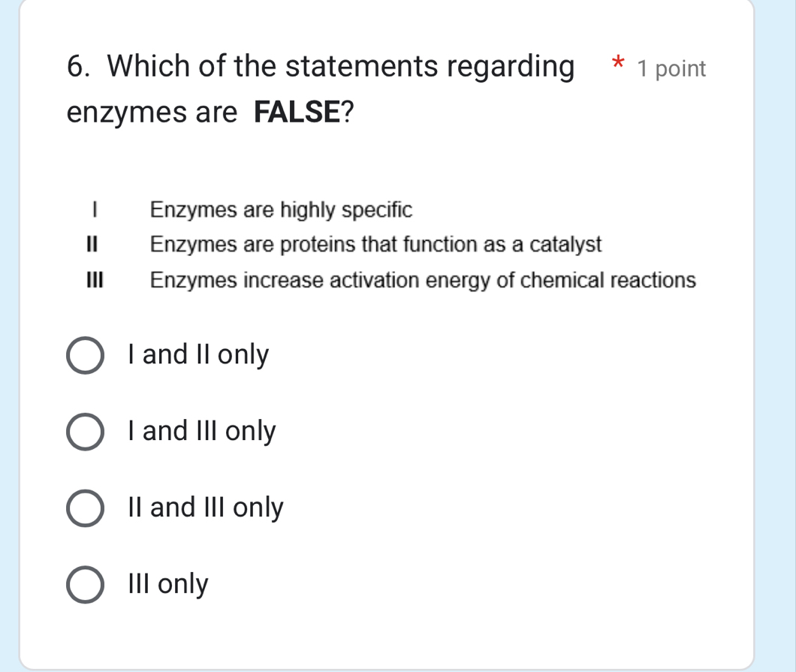Image resolution: width=796 pixels, height=672 pixels.
Task: Click statement I 'Enzymes are highly specific'
Action: click(280, 210)
